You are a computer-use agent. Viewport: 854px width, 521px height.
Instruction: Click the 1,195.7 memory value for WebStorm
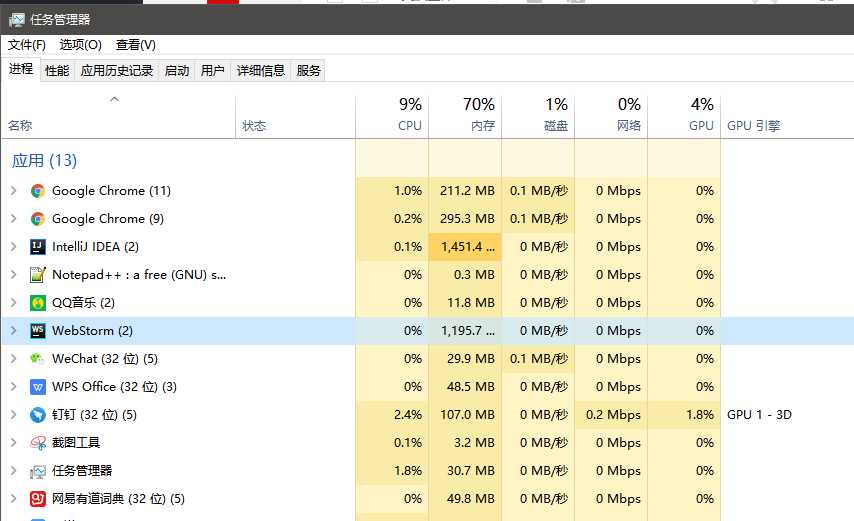click(x=467, y=330)
